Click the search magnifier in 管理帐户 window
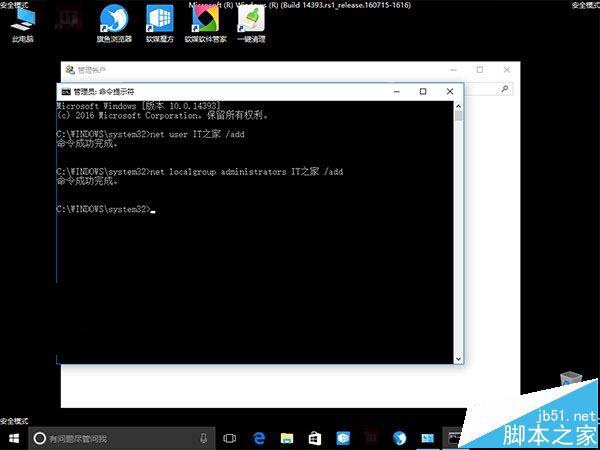Screen dimensions: 600x450 505,89
